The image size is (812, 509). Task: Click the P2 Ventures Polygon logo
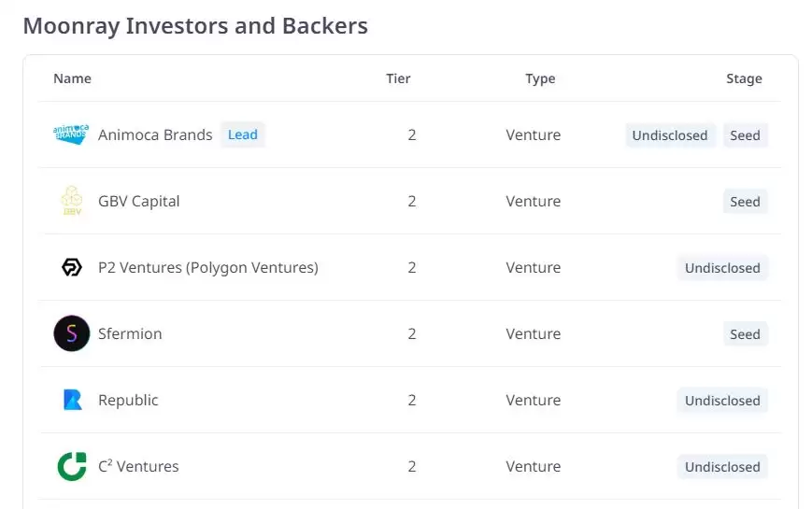[x=71, y=268]
